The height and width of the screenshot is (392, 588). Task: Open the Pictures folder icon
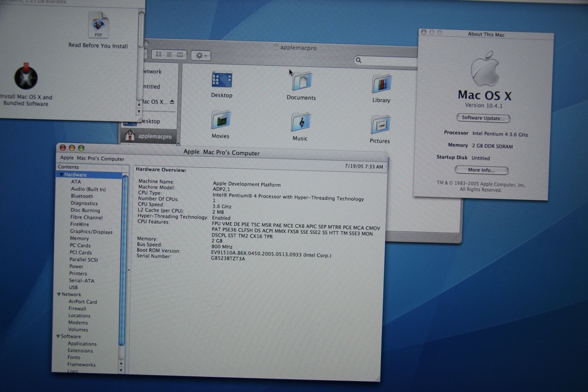380,125
